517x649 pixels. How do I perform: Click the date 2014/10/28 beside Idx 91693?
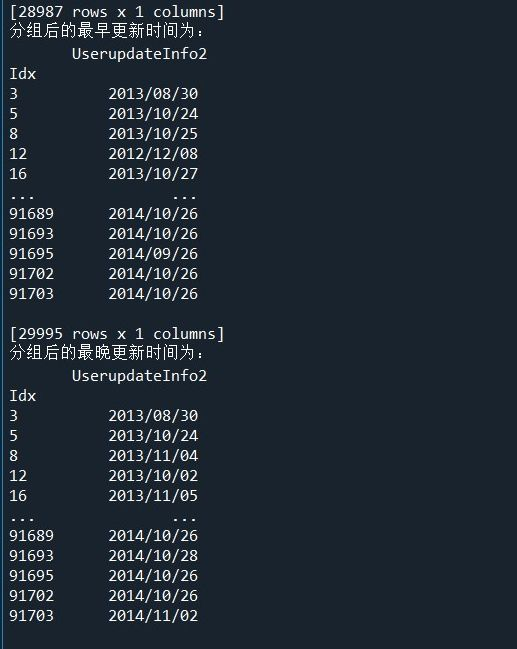click(x=153, y=556)
